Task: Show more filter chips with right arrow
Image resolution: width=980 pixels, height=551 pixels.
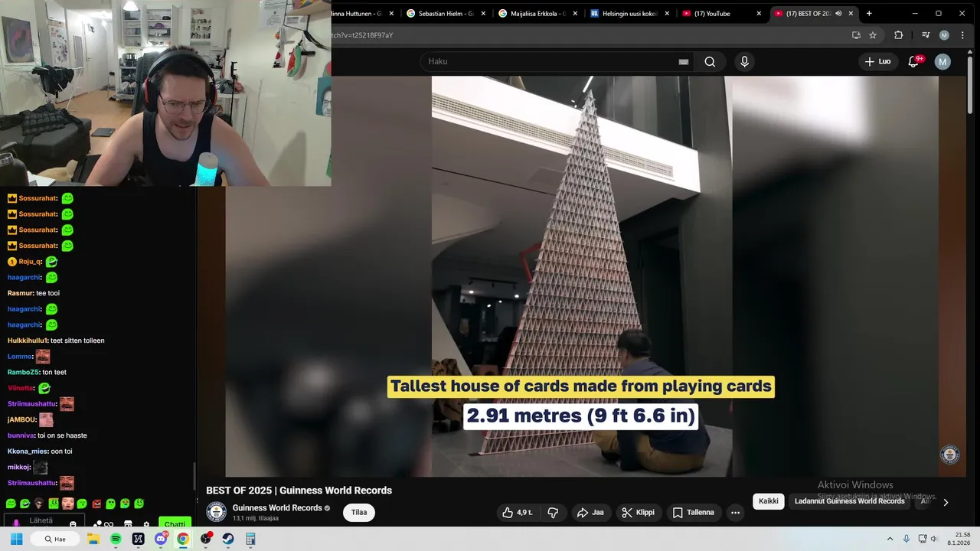Action: coord(946,502)
